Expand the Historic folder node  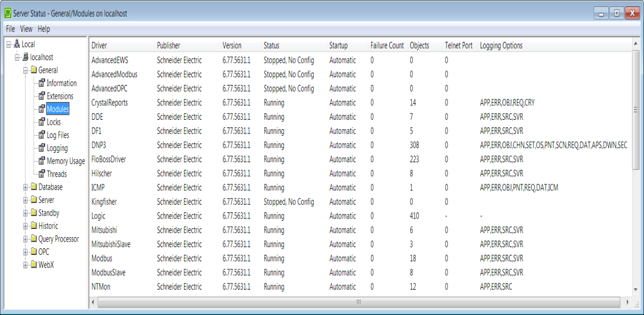(x=25, y=226)
